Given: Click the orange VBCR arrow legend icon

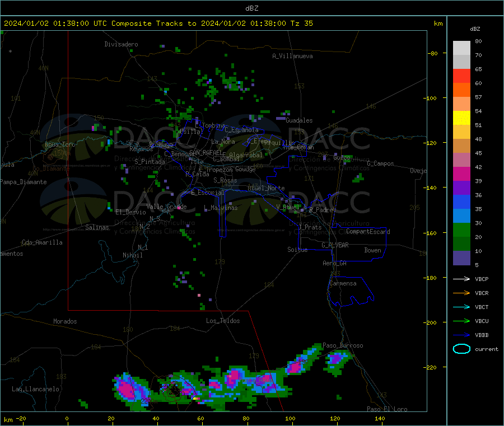Looking at the screenshot, I should click(x=461, y=293).
